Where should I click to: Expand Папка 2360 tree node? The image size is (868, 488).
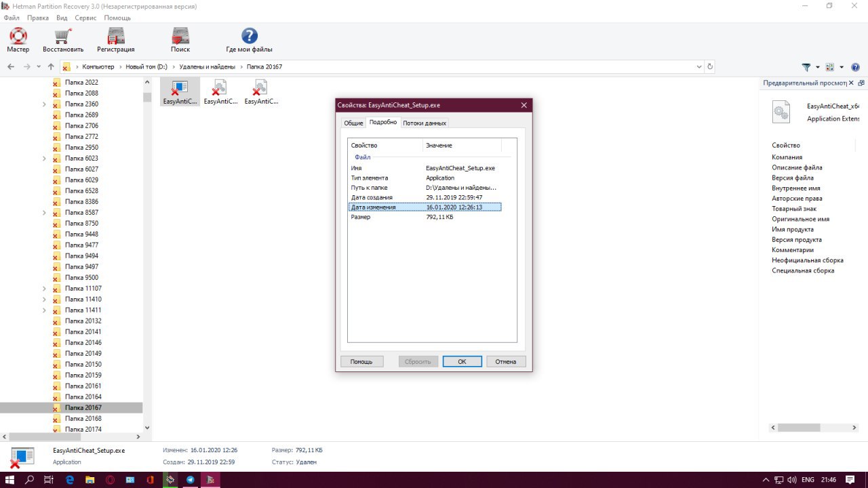(x=44, y=104)
